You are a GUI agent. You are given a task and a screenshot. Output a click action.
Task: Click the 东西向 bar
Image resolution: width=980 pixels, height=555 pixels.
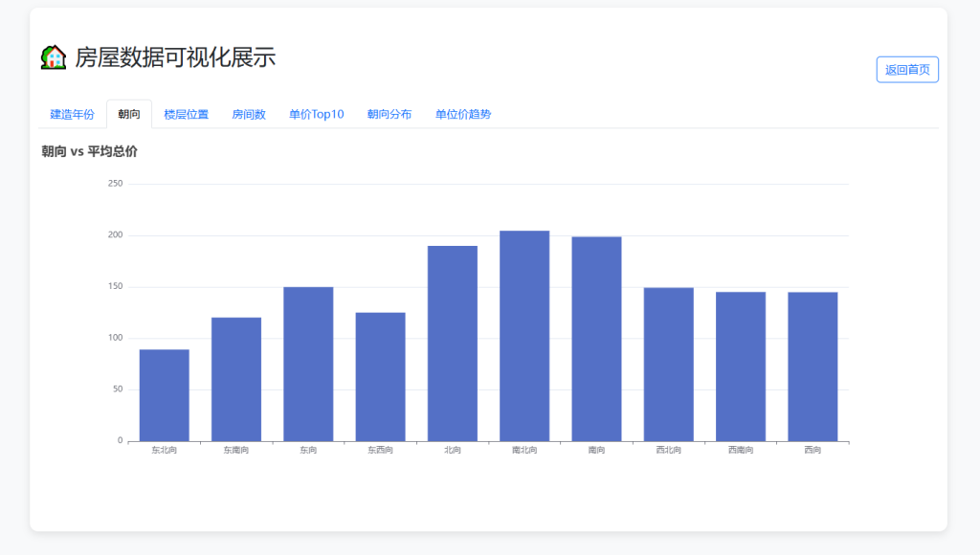click(x=380, y=376)
